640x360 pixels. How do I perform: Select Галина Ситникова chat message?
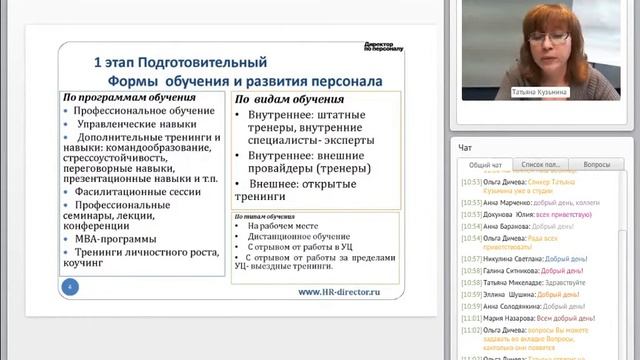coord(522,271)
